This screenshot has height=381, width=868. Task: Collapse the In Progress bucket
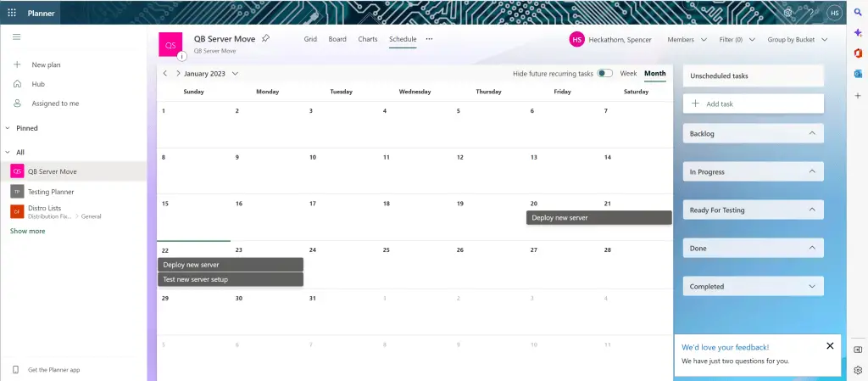tap(812, 171)
